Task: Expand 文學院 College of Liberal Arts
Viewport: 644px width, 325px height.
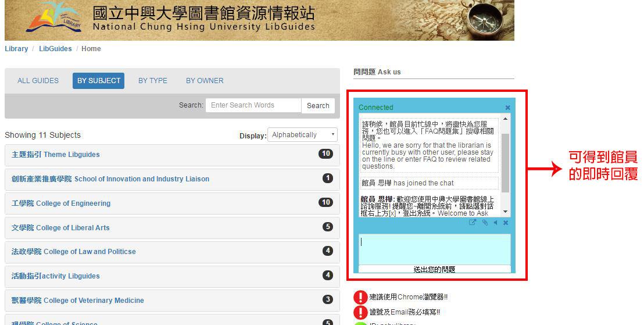Action: (x=172, y=228)
